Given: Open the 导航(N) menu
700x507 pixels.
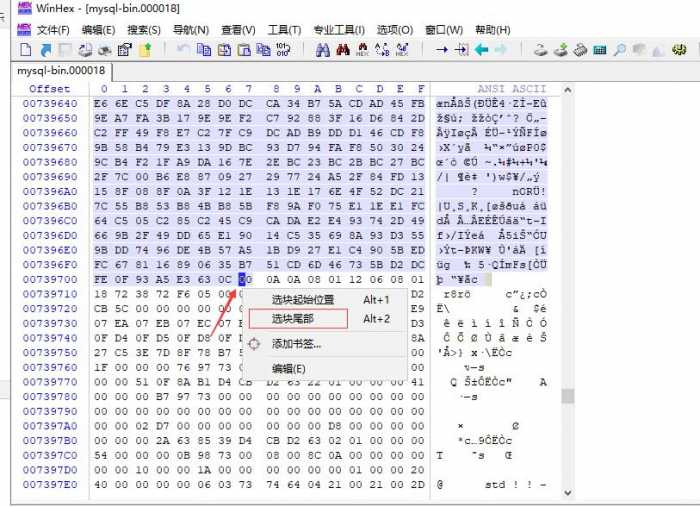Looking at the screenshot, I should (x=191, y=30).
